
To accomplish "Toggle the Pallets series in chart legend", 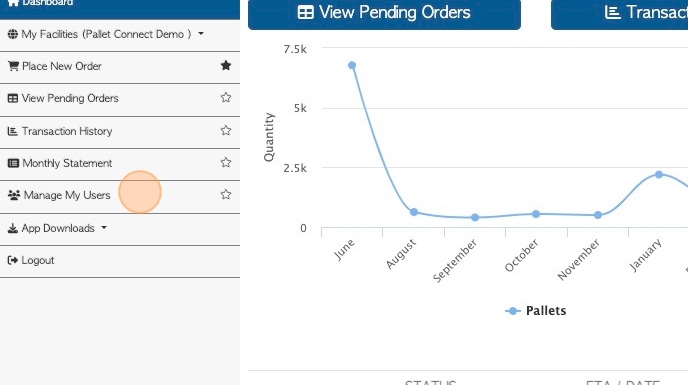I will point(536,311).
